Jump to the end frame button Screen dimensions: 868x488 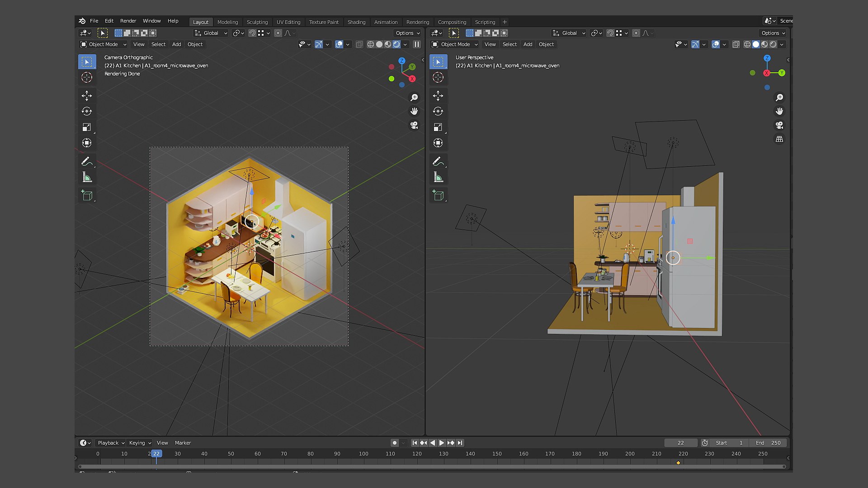coord(460,443)
